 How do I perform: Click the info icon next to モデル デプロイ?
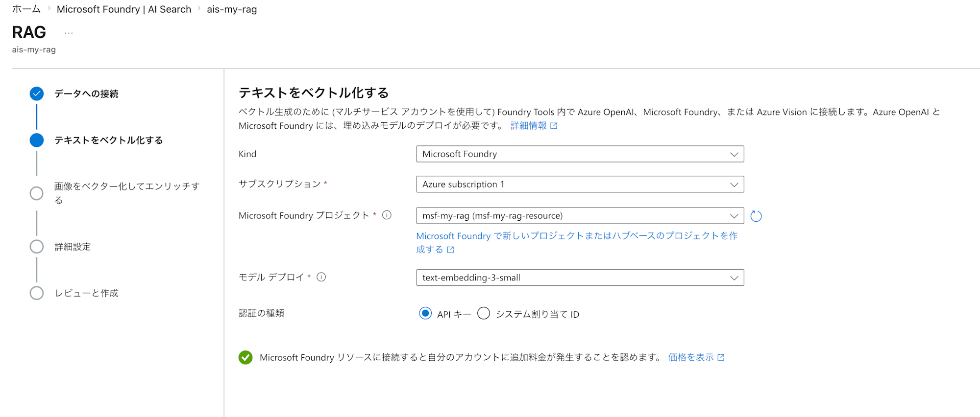[x=321, y=277]
